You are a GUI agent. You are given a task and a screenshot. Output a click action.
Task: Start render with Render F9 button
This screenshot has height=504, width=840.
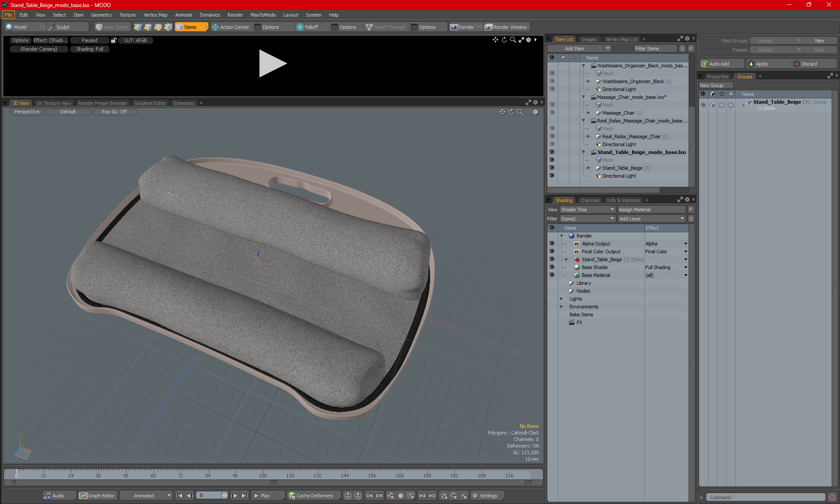[466, 27]
